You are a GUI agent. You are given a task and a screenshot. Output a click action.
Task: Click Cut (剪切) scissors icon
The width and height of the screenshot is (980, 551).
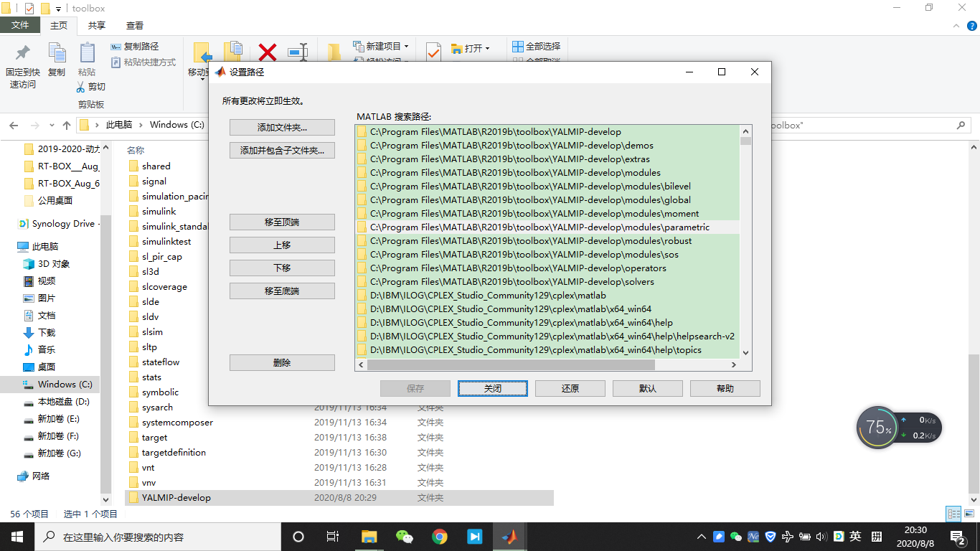click(x=81, y=87)
